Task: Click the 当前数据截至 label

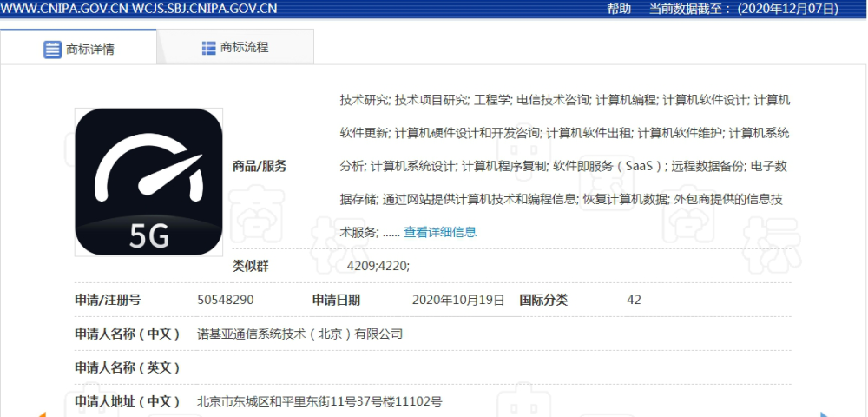Action: pos(690,9)
